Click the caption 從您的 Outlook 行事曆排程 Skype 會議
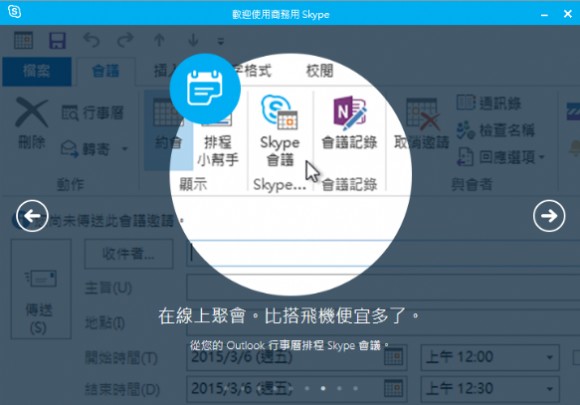Image resolution: width=580 pixels, height=405 pixels. click(x=290, y=345)
